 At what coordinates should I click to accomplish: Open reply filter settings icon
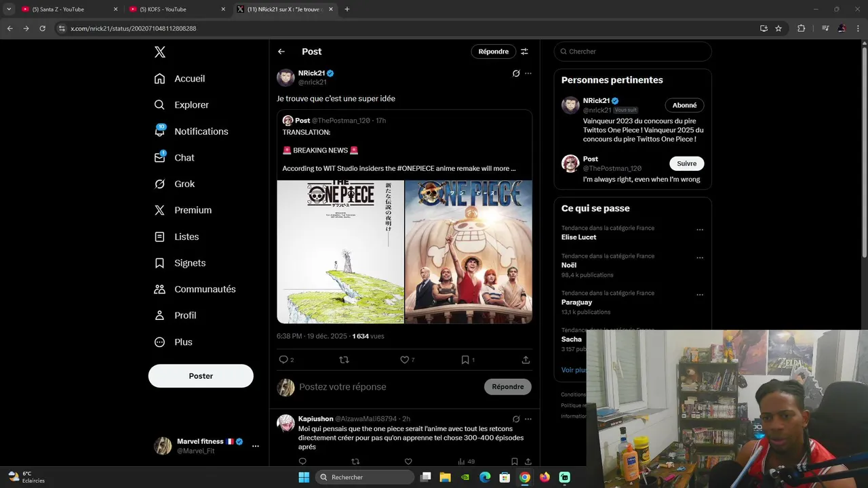coord(524,52)
